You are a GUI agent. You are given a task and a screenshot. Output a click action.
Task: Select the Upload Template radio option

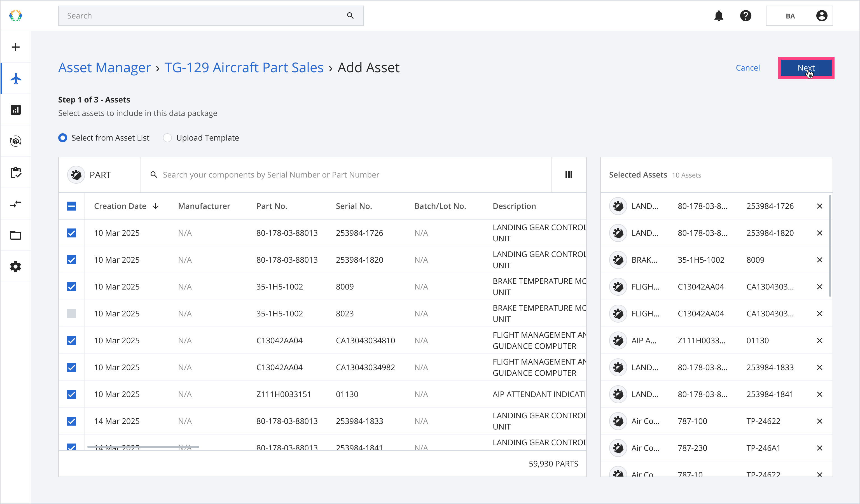tap(167, 138)
